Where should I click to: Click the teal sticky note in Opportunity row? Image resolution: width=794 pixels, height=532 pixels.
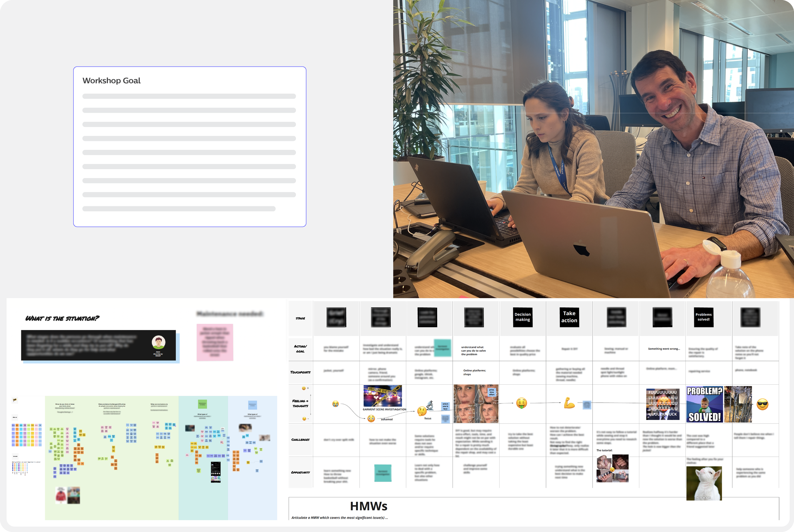pyautogui.click(x=383, y=473)
